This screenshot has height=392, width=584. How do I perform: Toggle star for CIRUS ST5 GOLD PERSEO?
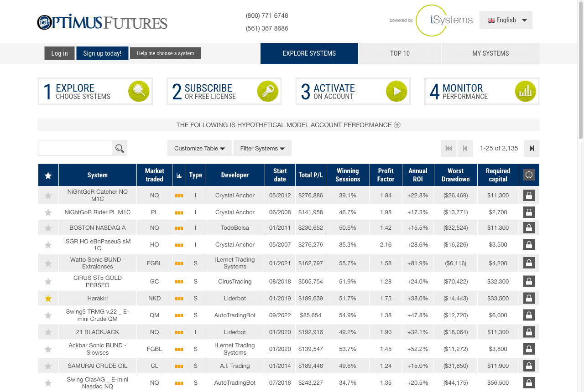click(x=48, y=282)
